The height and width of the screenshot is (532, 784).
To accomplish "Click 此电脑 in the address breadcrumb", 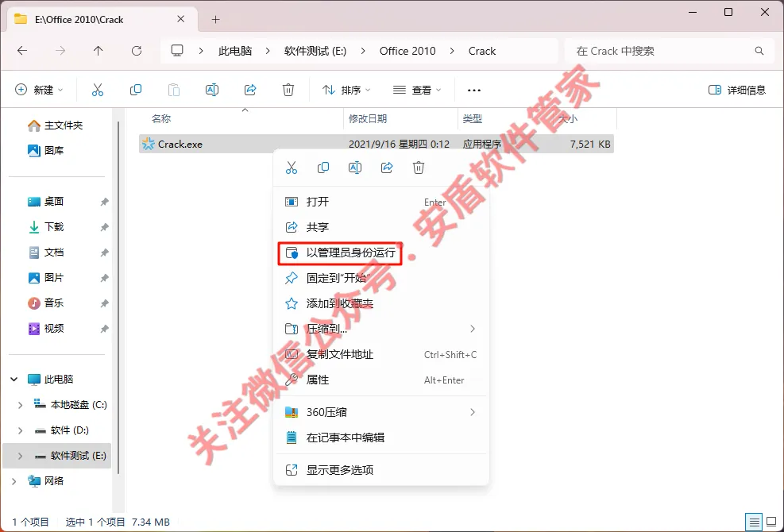I will pyautogui.click(x=235, y=51).
